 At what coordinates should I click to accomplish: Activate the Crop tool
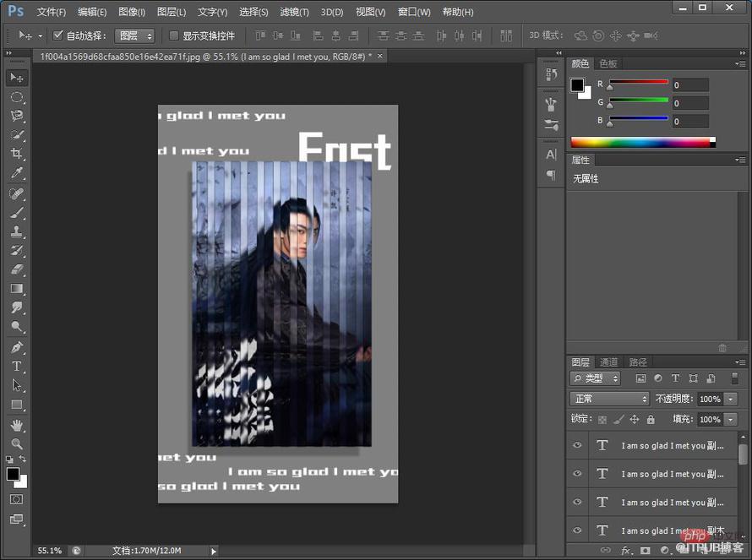coord(17,154)
